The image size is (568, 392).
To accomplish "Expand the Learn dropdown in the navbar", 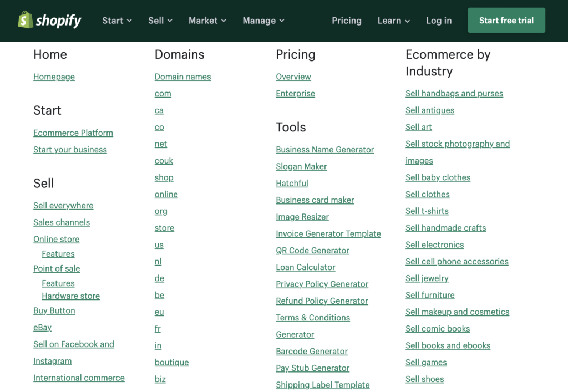I will tap(393, 21).
